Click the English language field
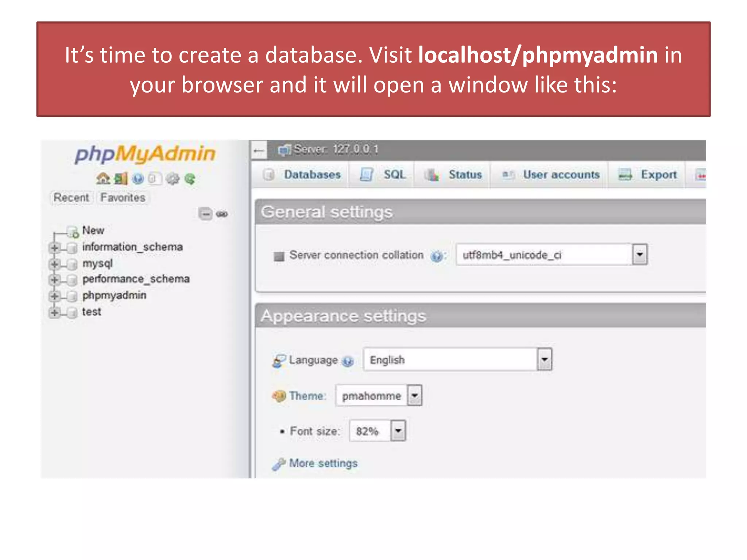This screenshot has height=560, width=747. click(x=458, y=359)
